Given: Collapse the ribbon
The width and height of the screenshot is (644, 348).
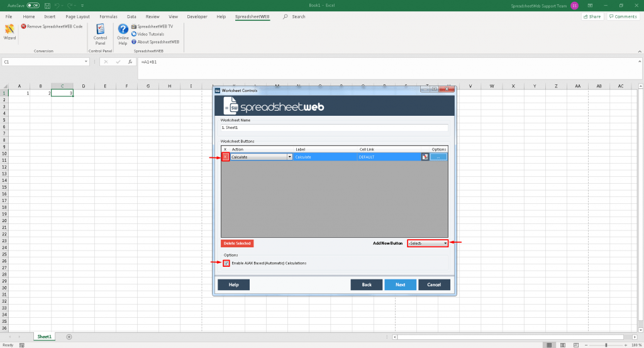Looking at the screenshot, I should point(640,52).
